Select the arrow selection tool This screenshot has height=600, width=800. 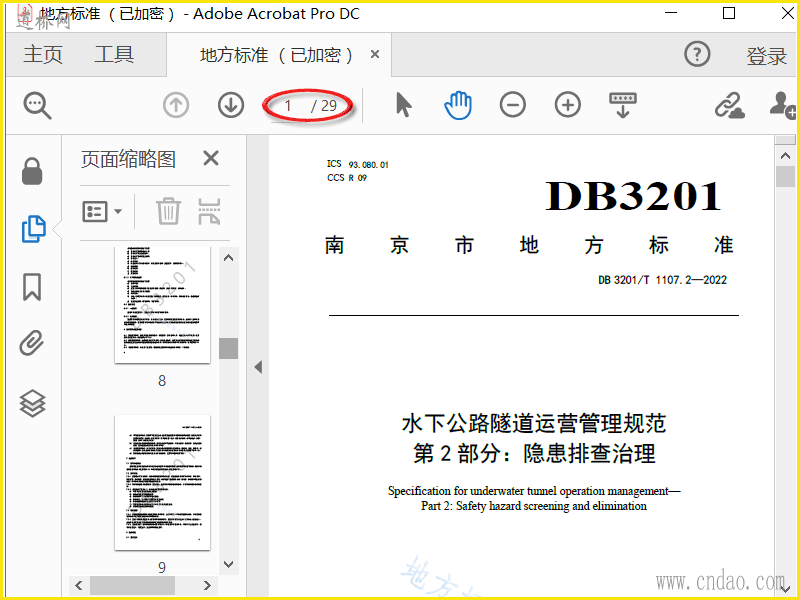[x=404, y=105]
